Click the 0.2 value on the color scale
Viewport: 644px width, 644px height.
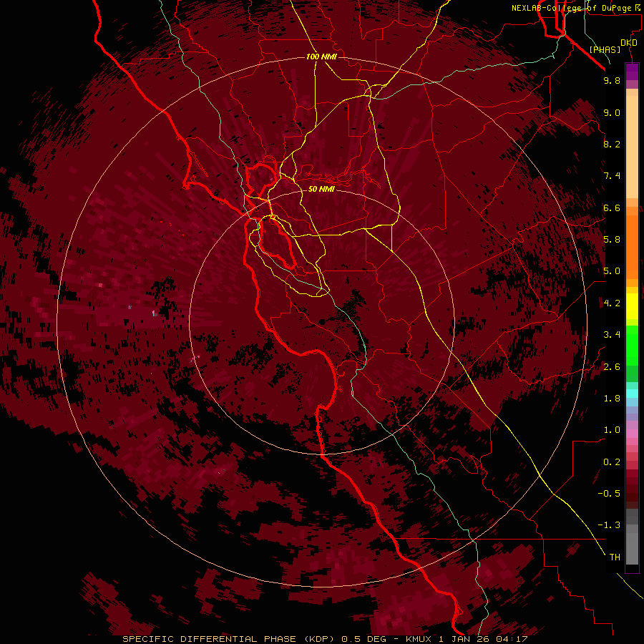(612, 462)
